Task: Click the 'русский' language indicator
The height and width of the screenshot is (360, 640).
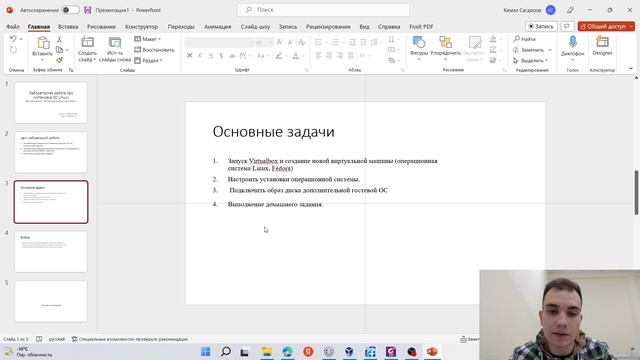Action: 57,339
